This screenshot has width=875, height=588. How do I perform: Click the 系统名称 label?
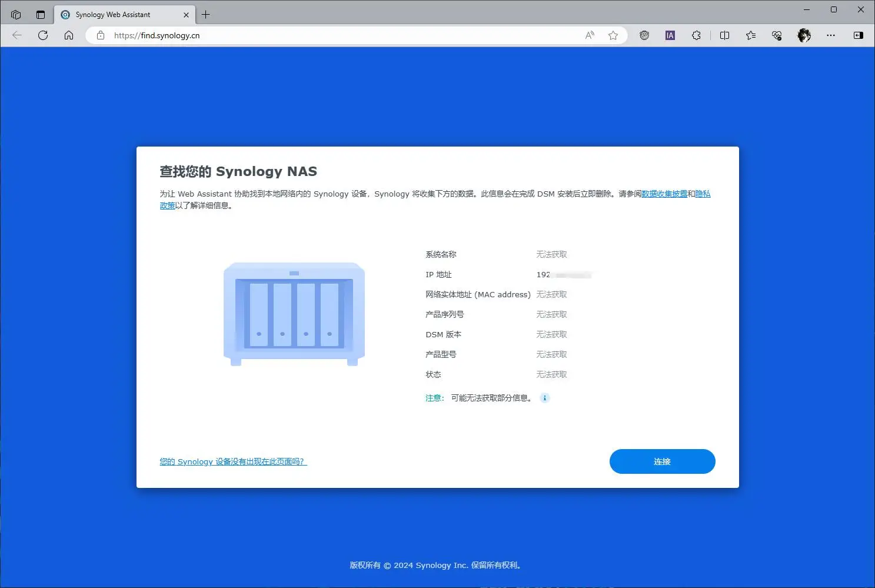pyautogui.click(x=441, y=254)
